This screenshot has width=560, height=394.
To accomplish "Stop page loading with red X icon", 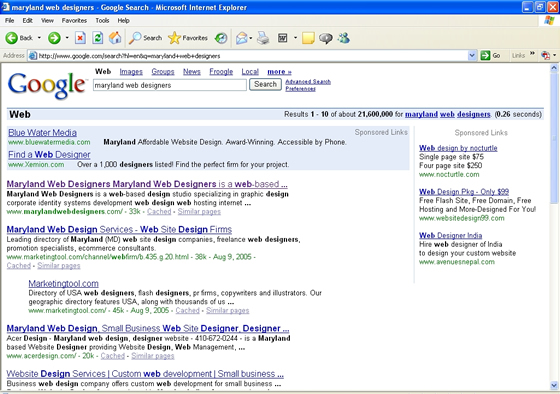I will pyautogui.click(x=80, y=38).
